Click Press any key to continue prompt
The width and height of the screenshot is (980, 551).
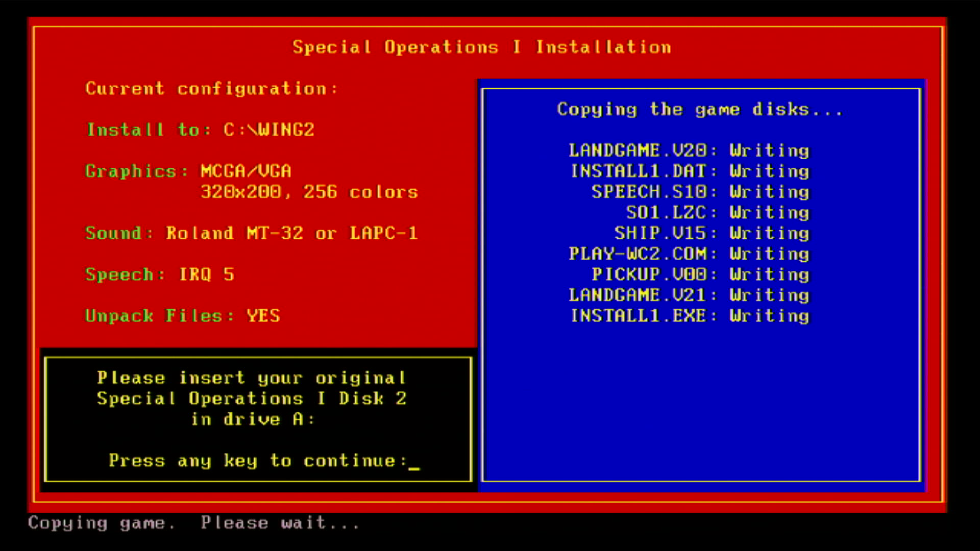pyautogui.click(x=258, y=461)
